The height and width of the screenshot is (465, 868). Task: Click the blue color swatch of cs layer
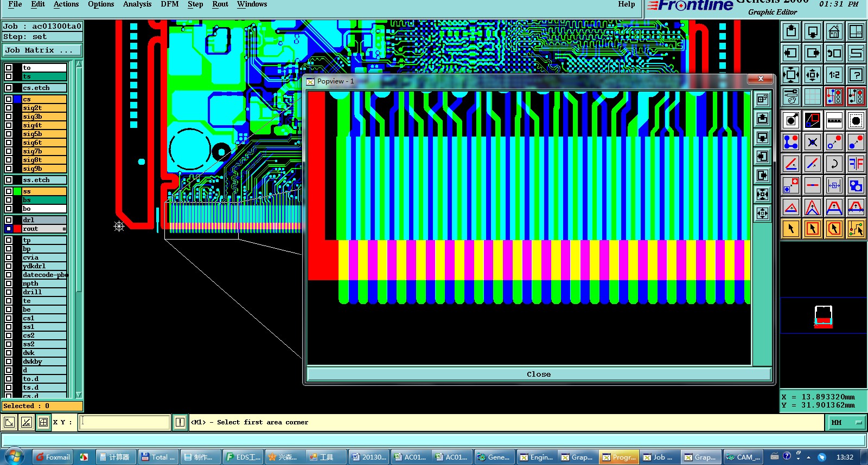17,99
